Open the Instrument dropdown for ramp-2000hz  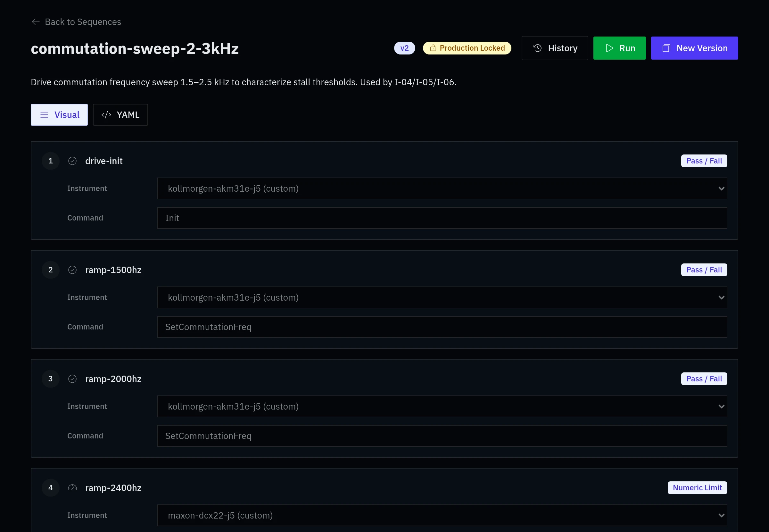tap(442, 407)
